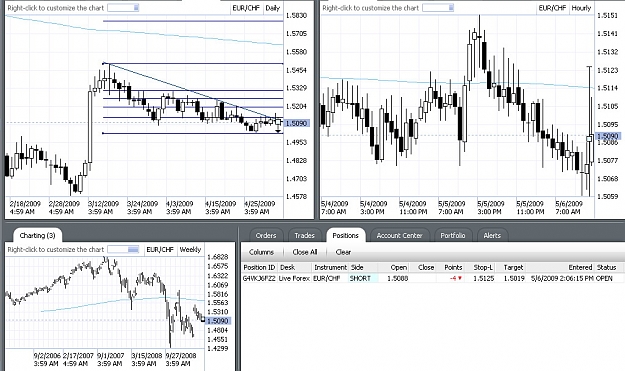Click the red down arrow in Points cell
The height and width of the screenshot is (371, 625).
460,278
